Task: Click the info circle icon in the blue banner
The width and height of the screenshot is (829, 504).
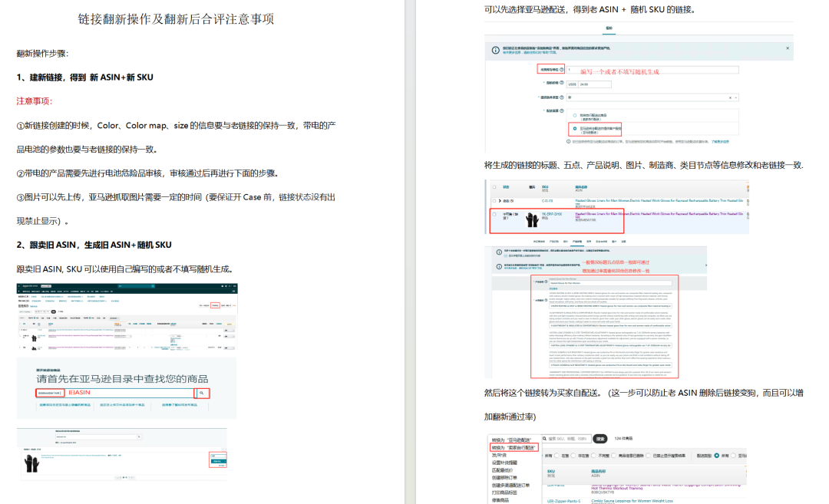Action: pyautogui.click(x=495, y=50)
